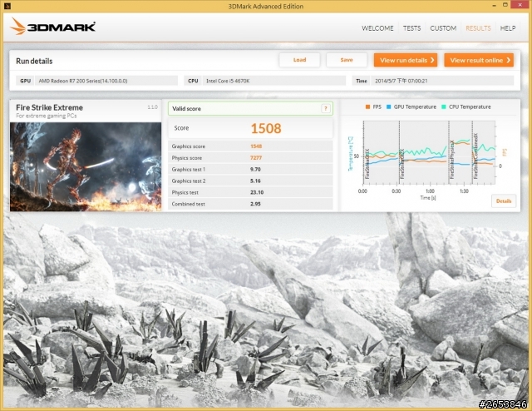Click the Fire Strike Extreme thumbnail image
Screen dimensions: 532x411
click(86, 166)
